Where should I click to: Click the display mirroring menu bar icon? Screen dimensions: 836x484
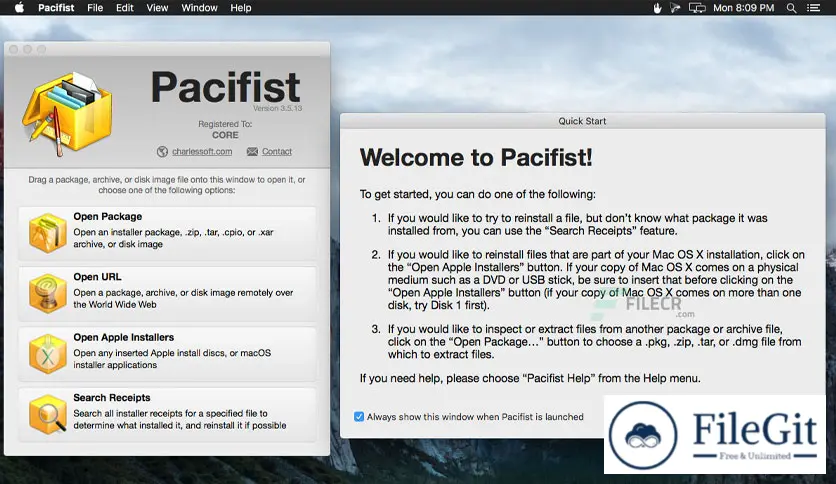pos(677,8)
